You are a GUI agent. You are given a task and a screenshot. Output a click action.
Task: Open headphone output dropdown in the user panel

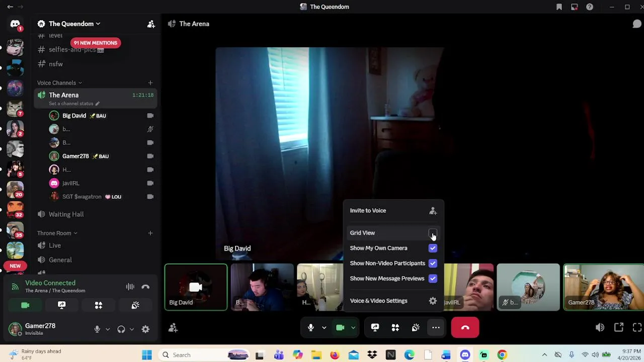coord(131,329)
